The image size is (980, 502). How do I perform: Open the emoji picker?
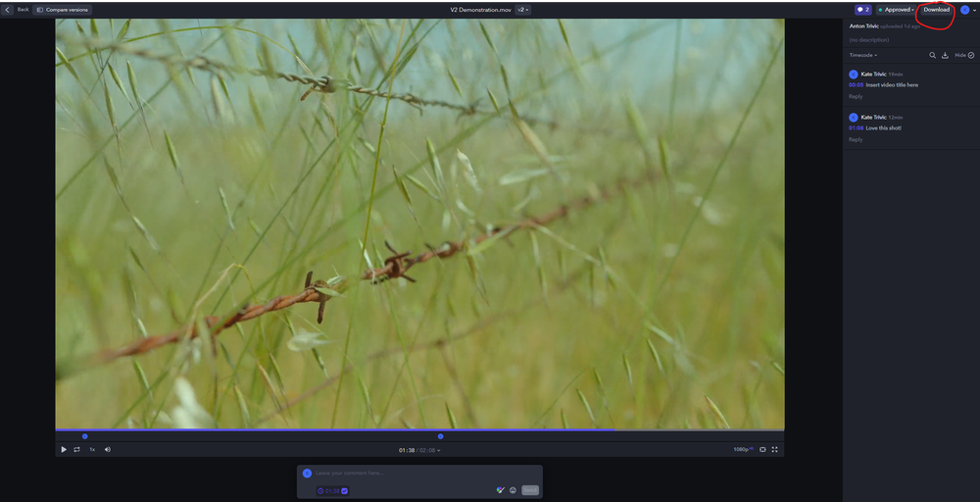(x=513, y=490)
